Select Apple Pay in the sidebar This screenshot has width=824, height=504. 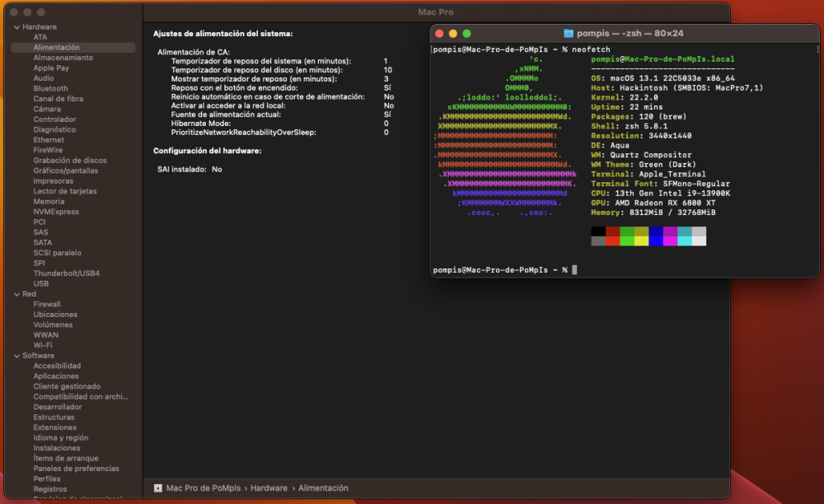click(51, 68)
